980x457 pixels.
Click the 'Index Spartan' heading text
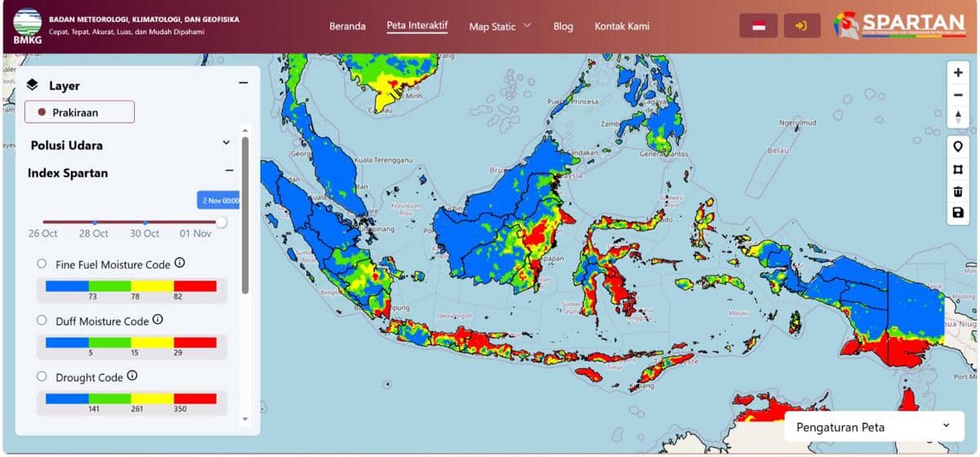tap(68, 172)
